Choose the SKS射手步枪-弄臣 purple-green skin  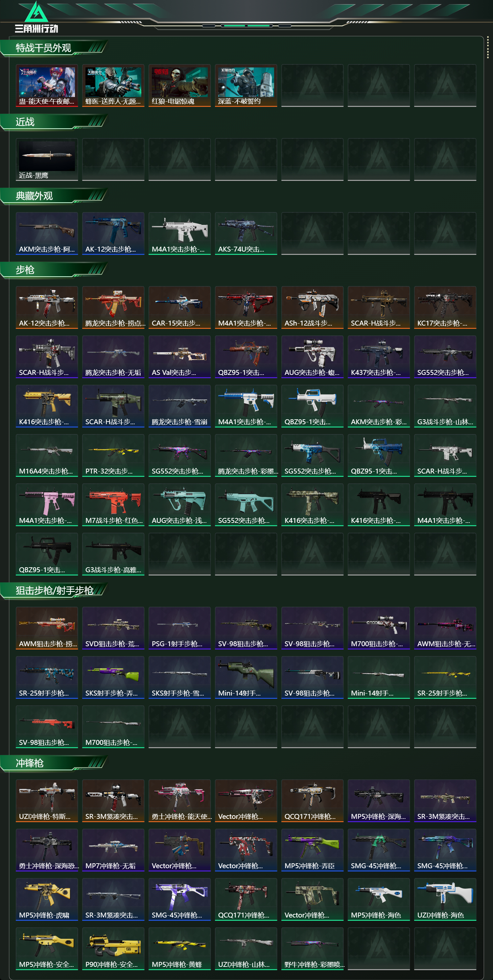pos(113,677)
